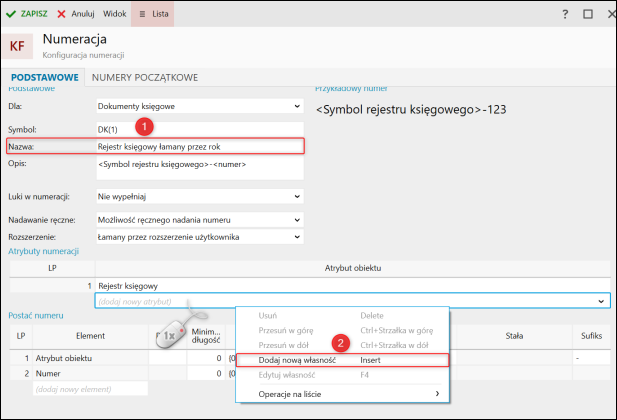The width and height of the screenshot is (617, 420).
Task: Click the red X cancel icon
Action: point(61,14)
